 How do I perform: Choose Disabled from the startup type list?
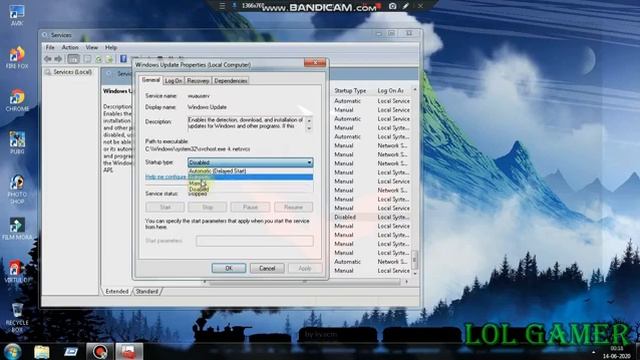[250, 189]
